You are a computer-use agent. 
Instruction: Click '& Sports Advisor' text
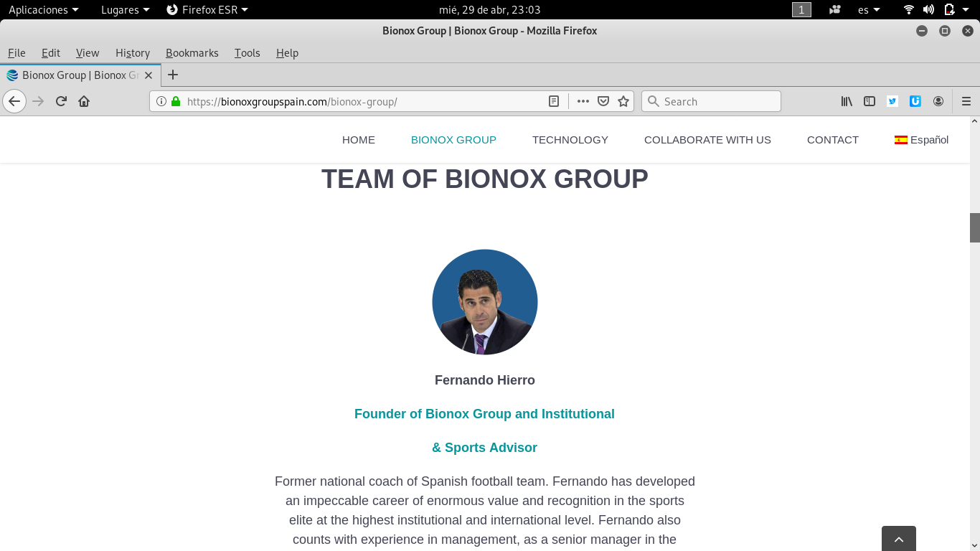coord(484,448)
